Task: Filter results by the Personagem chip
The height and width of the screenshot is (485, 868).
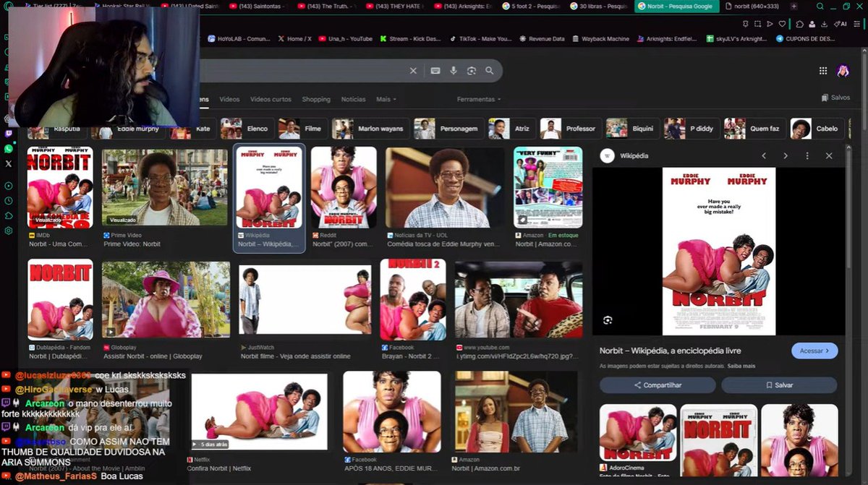Action: coord(448,129)
